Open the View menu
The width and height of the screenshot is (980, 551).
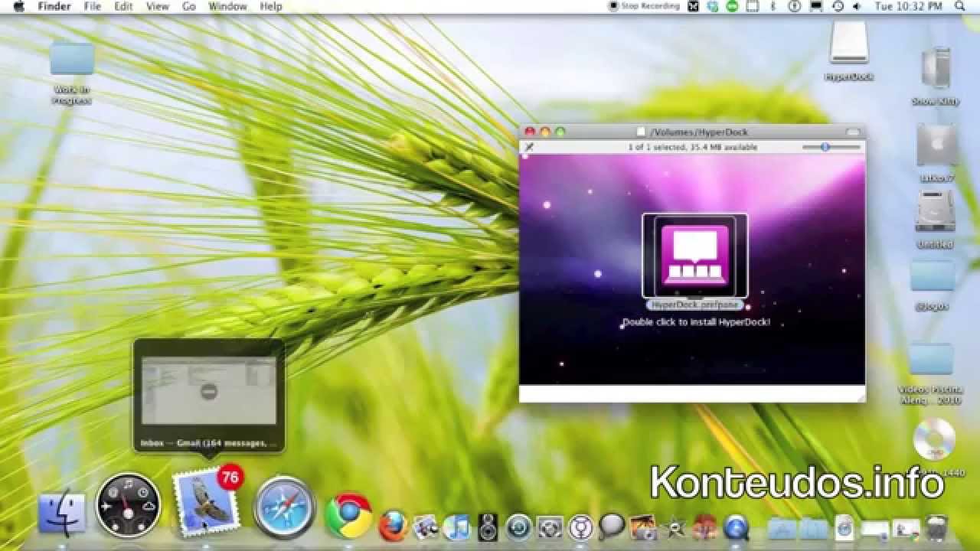pyautogui.click(x=158, y=6)
